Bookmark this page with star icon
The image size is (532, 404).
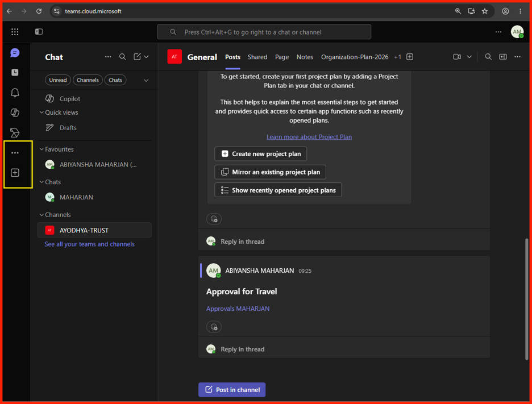pos(485,11)
